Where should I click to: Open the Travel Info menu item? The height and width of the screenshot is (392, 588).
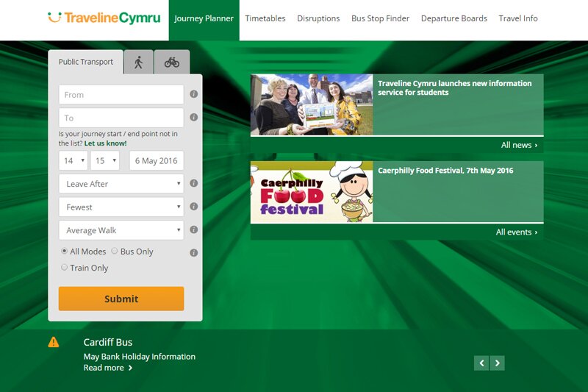pyautogui.click(x=518, y=18)
